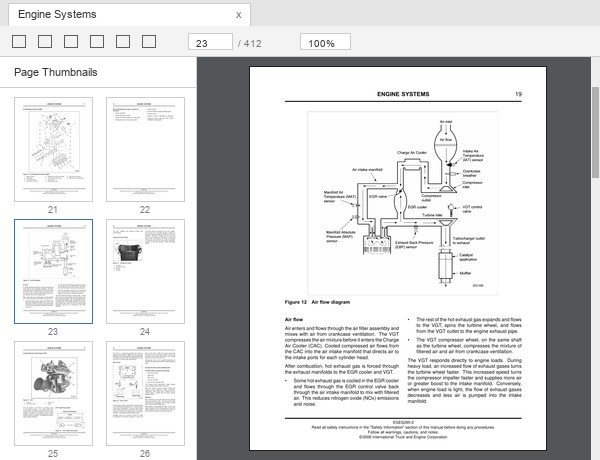Viewport: 600px width, 460px height.
Task: Click the vertical scrollbar thumb of document view
Action: tap(595, 132)
